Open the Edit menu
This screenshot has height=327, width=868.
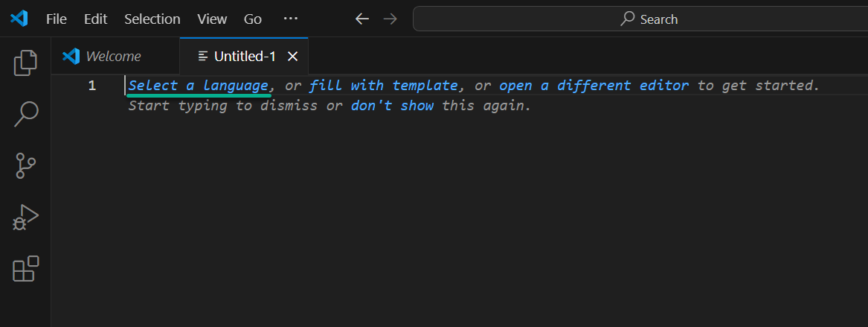[x=95, y=19]
